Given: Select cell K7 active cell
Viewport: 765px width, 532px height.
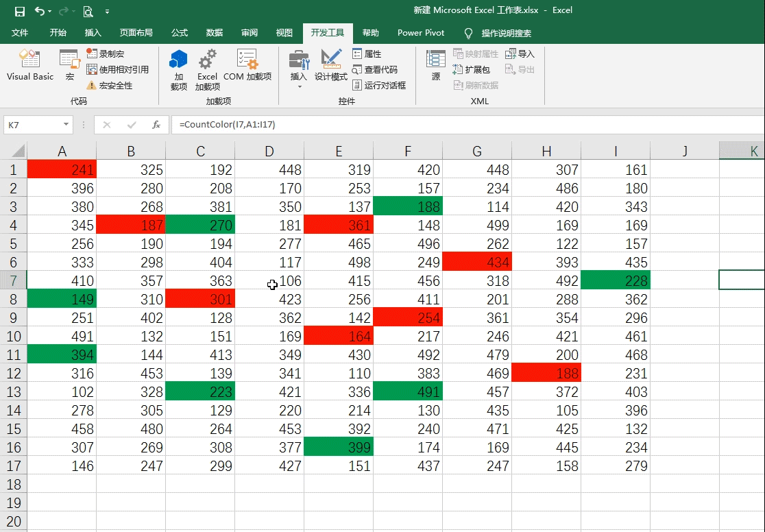Looking at the screenshot, I should (x=742, y=280).
